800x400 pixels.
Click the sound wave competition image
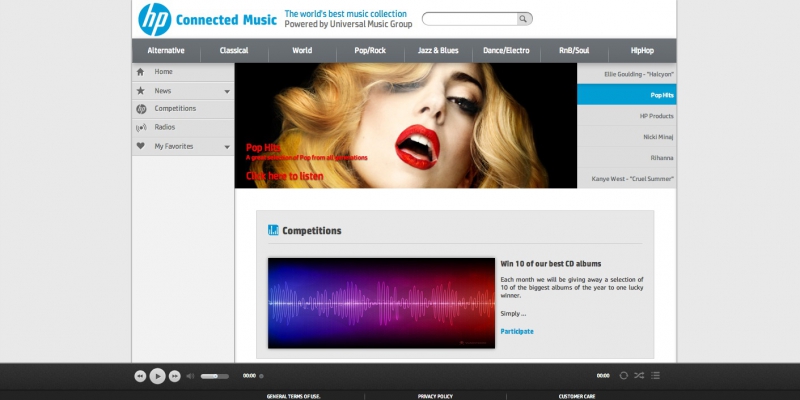381,303
